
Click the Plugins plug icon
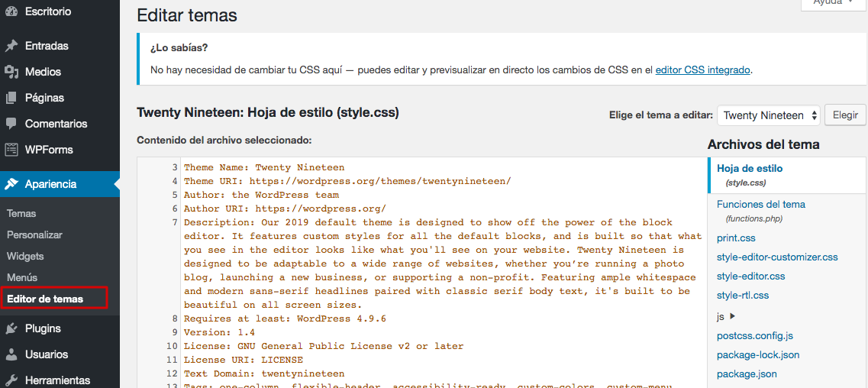[11, 328]
